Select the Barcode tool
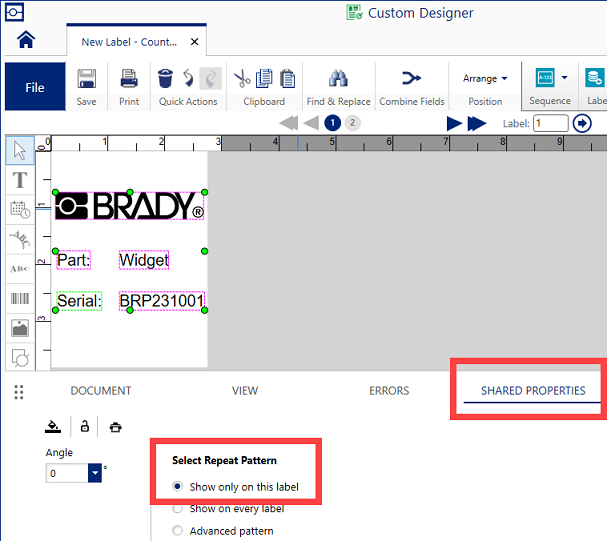The image size is (607, 541). (19, 298)
